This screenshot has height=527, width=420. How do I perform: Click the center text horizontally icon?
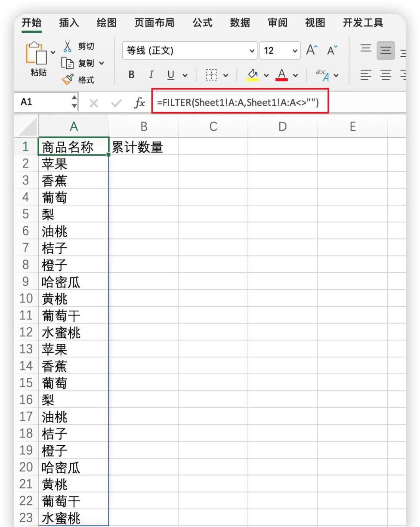[x=386, y=76]
